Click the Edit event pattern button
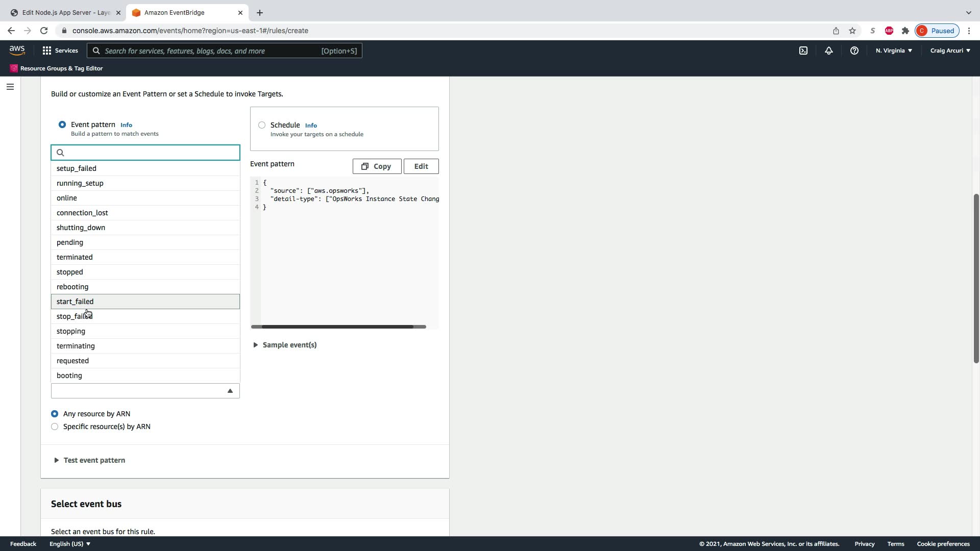980x551 pixels. click(x=421, y=166)
